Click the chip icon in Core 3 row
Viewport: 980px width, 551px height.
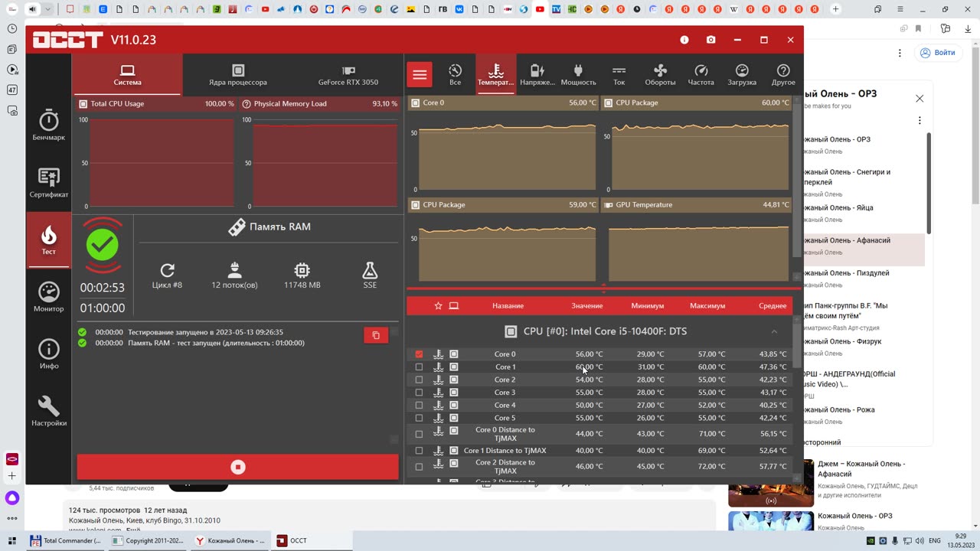click(454, 393)
